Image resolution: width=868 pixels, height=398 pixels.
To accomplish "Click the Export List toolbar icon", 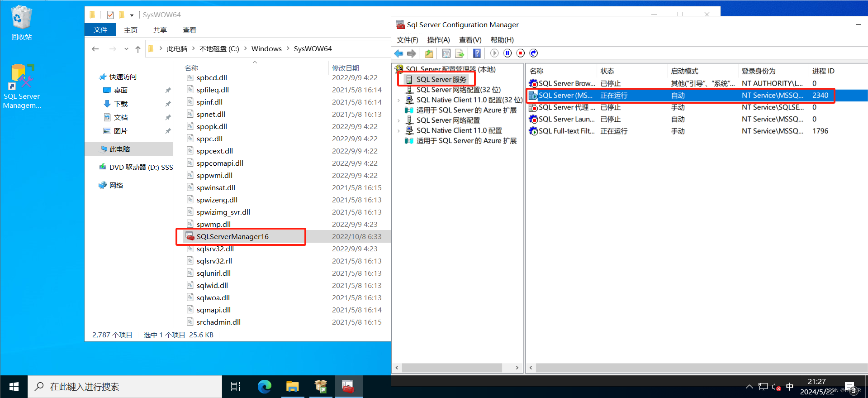I will [x=460, y=53].
